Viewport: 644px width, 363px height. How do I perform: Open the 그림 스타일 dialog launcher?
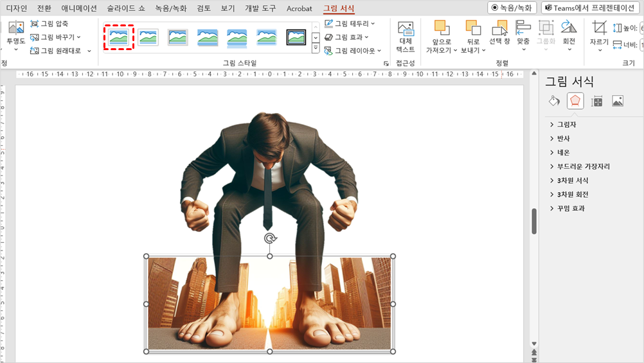click(386, 63)
